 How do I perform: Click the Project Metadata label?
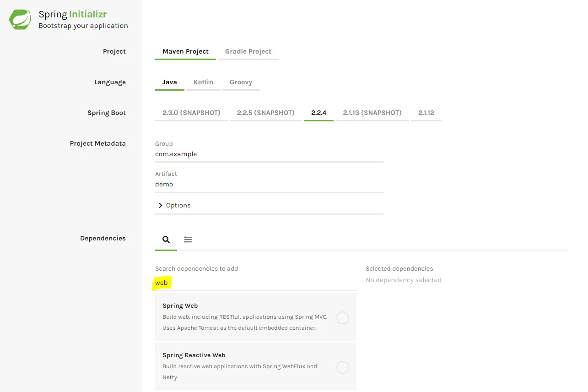tap(98, 143)
